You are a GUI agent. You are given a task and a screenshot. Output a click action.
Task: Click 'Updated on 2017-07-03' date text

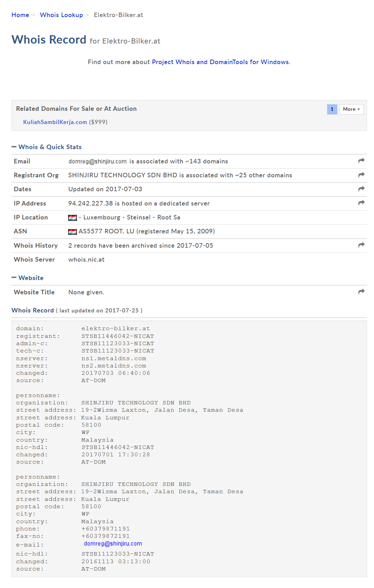[x=105, y=189]
